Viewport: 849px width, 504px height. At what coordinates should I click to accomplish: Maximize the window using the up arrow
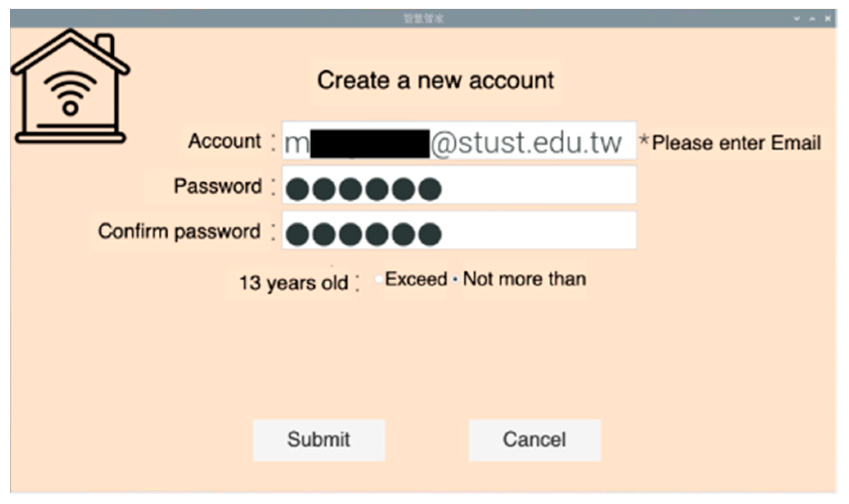[812, 19]
